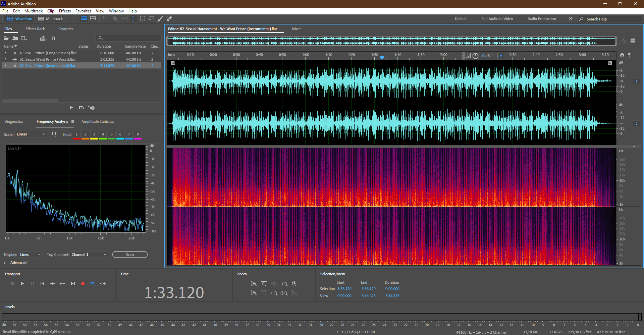Click Insert into Multitrack icon in Files panel
The height and width of the screenshot is (335, 644).
tap(43, 38)
